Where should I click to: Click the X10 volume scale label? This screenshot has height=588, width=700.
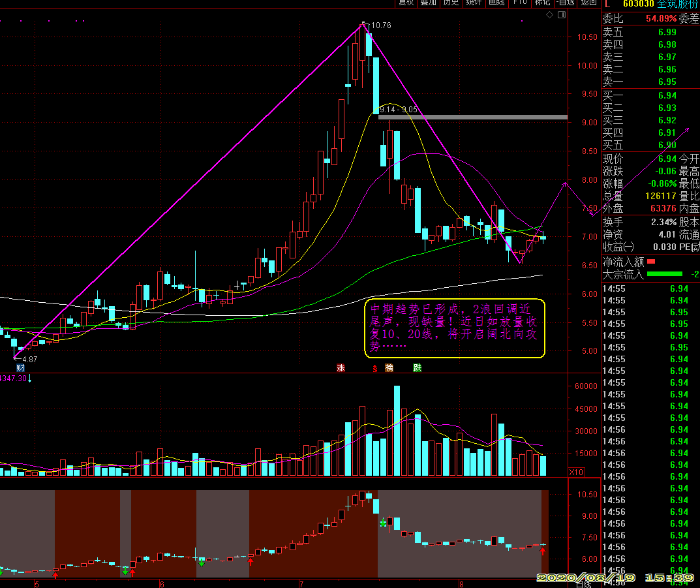coord(576,472)
